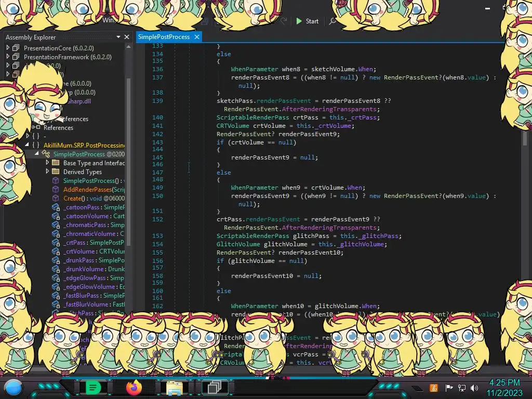532x399 pixels.
Task: Click the AkilliMum namespace braces icon
Action: (36, 145)
